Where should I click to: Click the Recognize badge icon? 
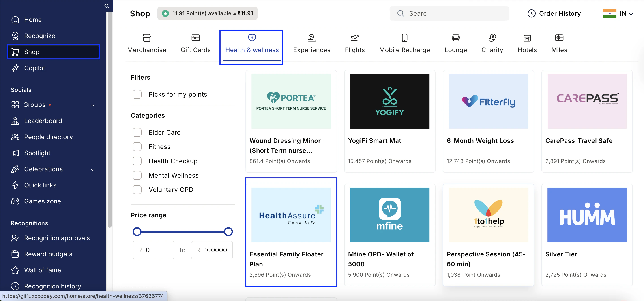tap(15, 36)
